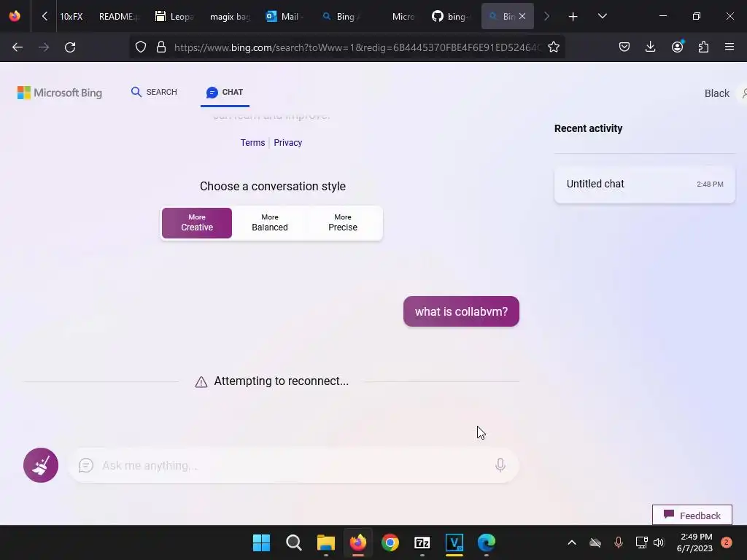The width and height of the screenshot is (747, 560).
Task: Open the notification badge in the taskbar
Action: pyautogui.click(x=726, y=542)
